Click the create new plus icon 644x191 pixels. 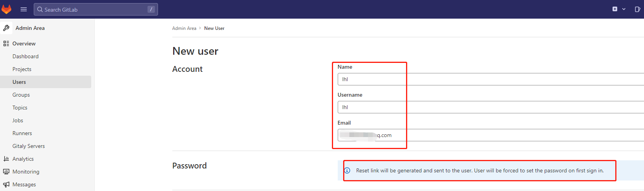[615, 9]
